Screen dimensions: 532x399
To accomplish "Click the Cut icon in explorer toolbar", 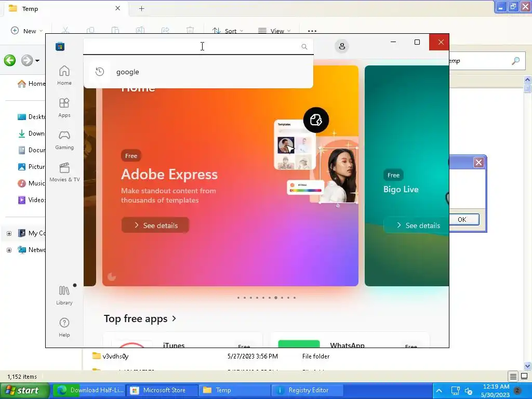I will click(65, 30).
